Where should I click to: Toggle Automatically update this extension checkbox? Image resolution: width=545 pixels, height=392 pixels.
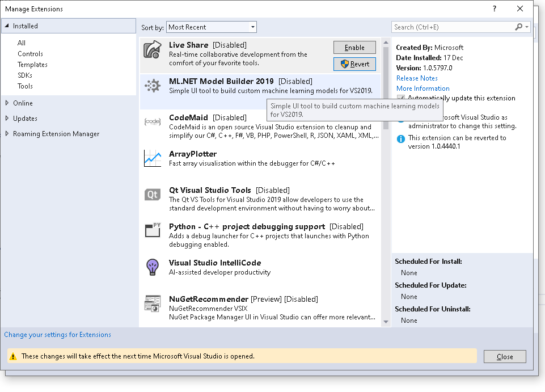401,98
